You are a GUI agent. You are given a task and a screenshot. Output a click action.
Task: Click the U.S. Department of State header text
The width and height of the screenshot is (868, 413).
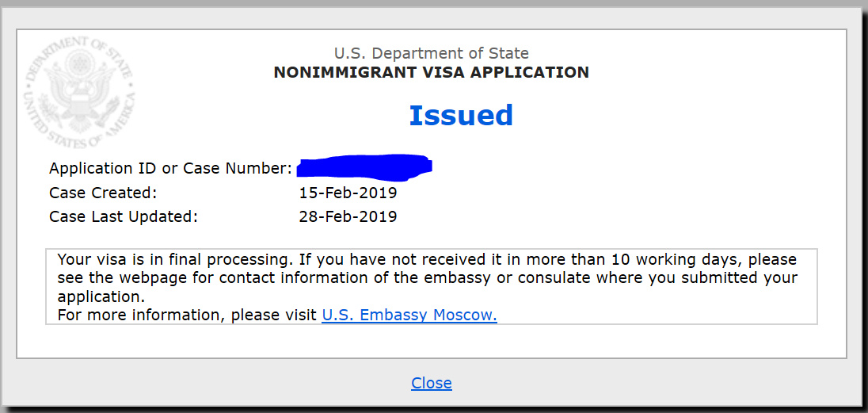(x=432, y=54)
